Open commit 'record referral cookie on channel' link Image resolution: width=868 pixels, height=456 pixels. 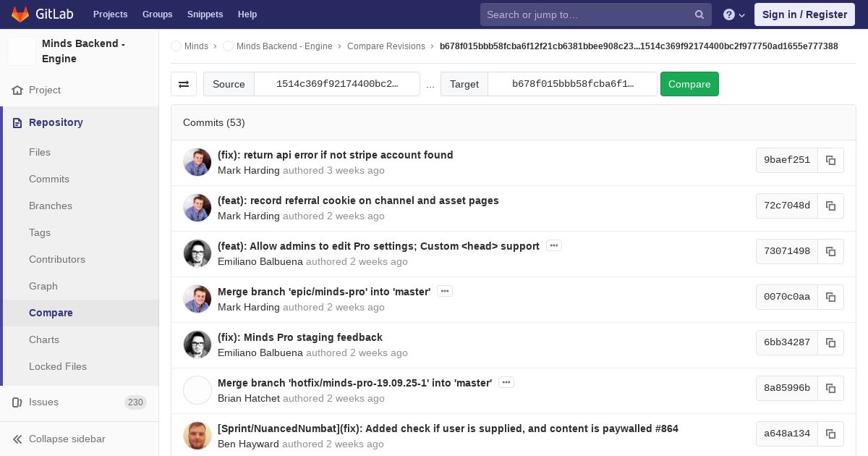click(358, 200)
